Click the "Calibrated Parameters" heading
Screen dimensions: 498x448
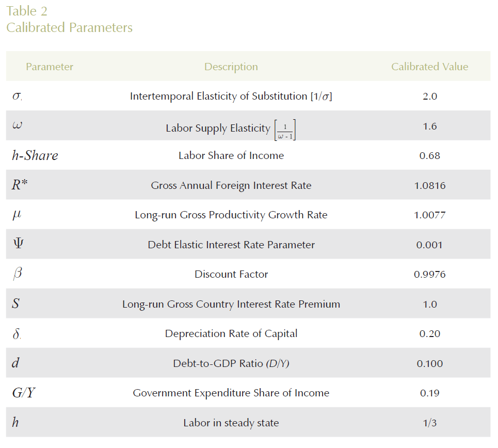[x=69, y=28]
